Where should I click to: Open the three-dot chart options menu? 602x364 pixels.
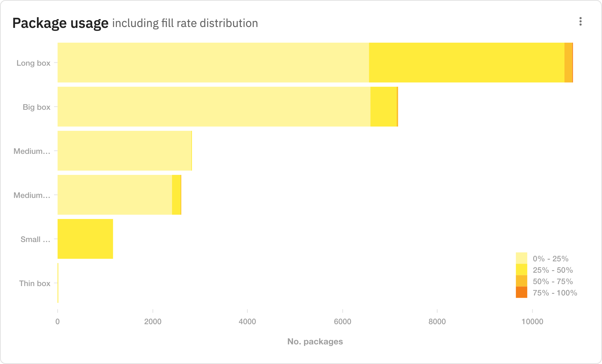pos(580,21)
